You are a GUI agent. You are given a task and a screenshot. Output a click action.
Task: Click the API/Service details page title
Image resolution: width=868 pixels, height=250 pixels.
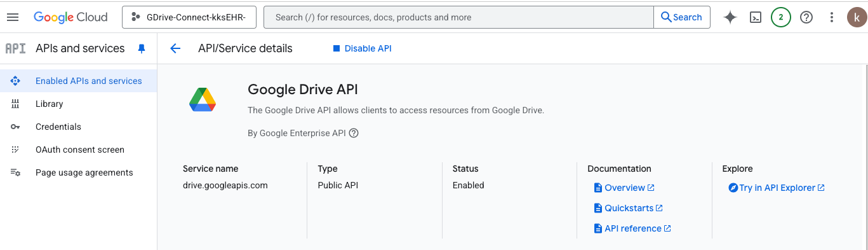click(x=245, y=48)
